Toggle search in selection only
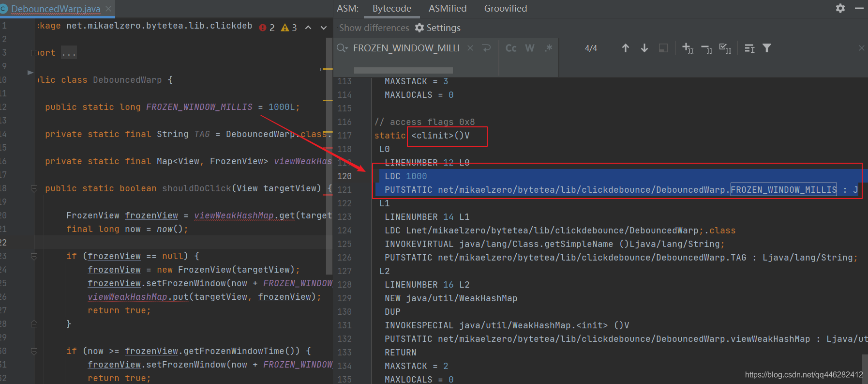This screenshot has width=868, height=384. pyautogui.click(x=663, y=48)
